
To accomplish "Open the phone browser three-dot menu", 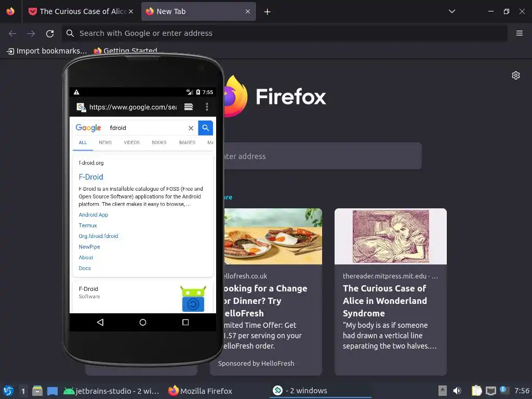I will (207, 107).
